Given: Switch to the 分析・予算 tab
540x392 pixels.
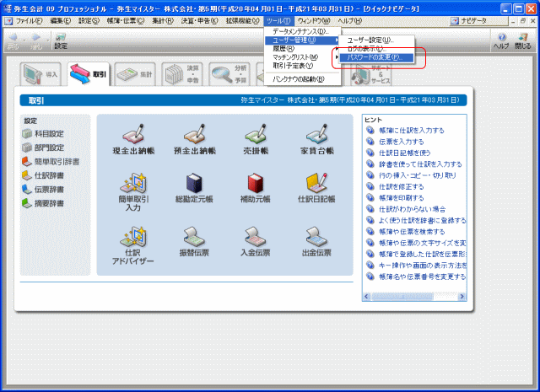Looking at the screenshot, I should 229,74.
